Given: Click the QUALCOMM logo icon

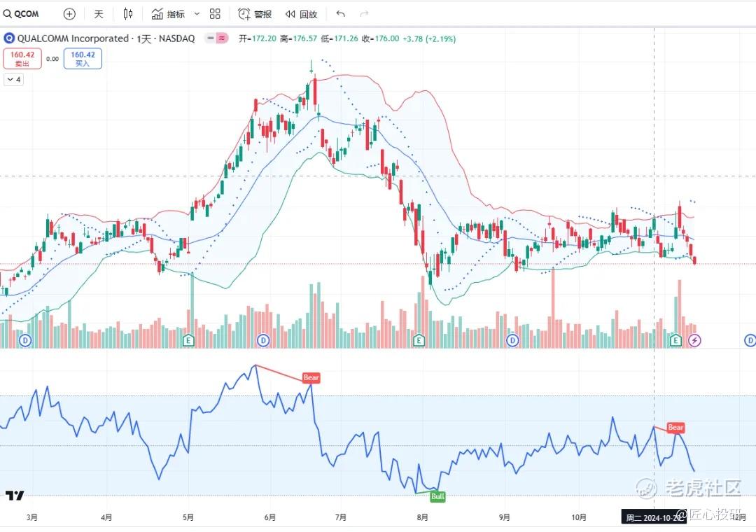Looking at the screenshot, I should (9, 38).
